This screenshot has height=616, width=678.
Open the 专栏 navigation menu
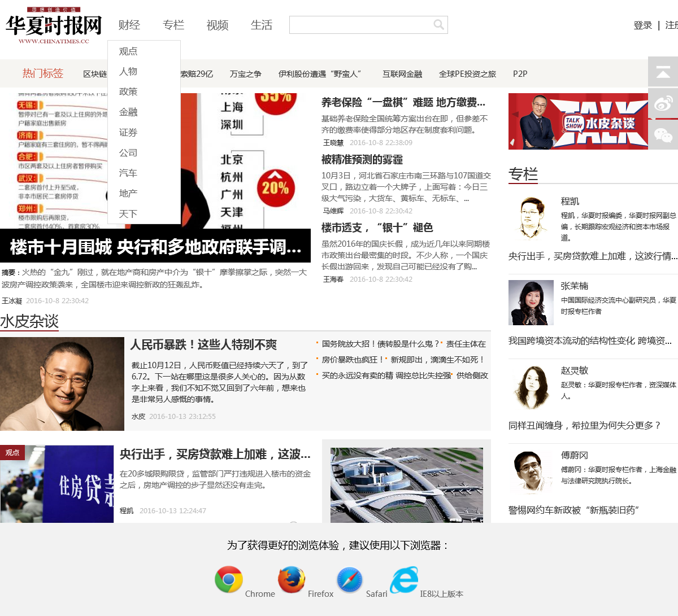click(173, 25)
